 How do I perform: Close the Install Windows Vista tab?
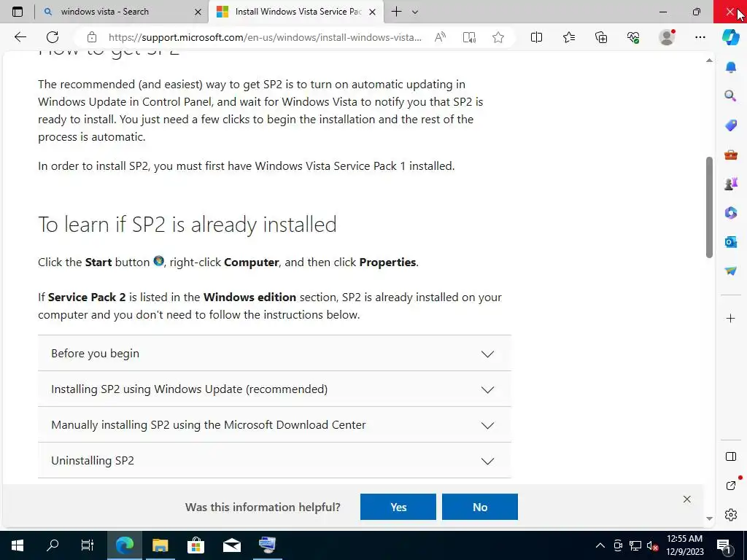pos(373,12)
